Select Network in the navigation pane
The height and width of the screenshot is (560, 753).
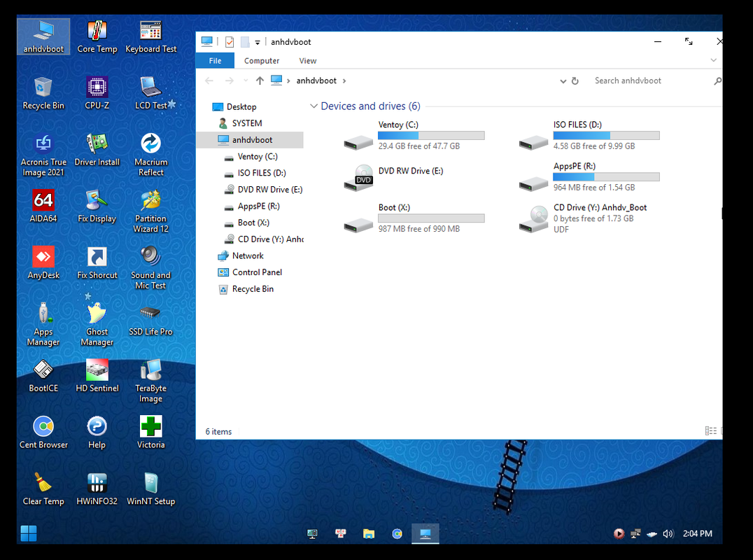pyautogui.click(x=248, y=256)
